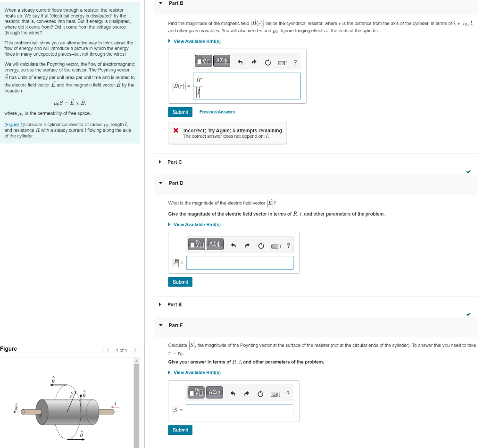This screenshot has width=483, height=448.
Task: Expand the Part E section
Action: pos(160,304)
